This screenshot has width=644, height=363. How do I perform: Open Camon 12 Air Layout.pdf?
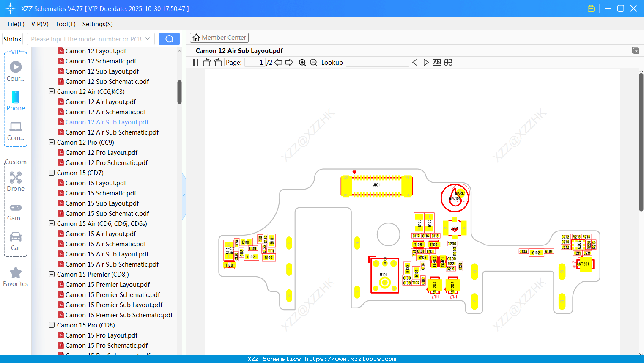click(x=101, y=102)
